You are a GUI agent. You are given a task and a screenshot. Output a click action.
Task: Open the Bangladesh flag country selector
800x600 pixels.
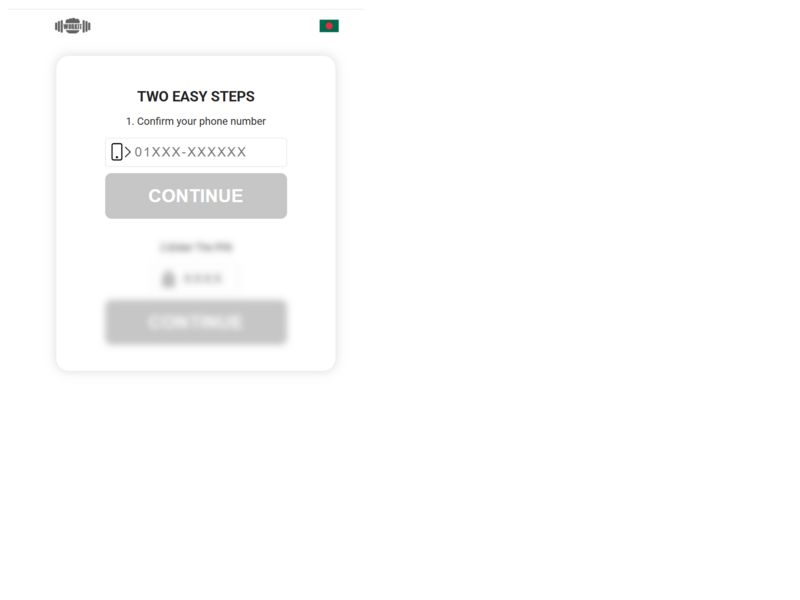[329, 26]
